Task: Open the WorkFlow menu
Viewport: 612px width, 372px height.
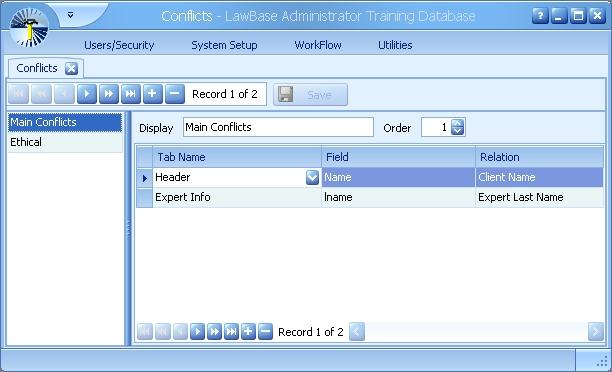Action: [318, 45]
